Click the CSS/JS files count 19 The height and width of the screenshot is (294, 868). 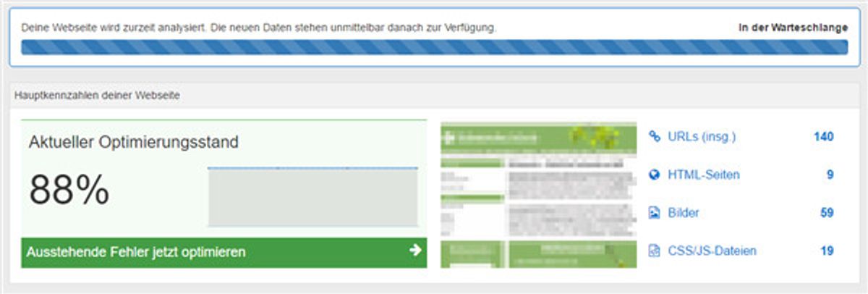827,251
